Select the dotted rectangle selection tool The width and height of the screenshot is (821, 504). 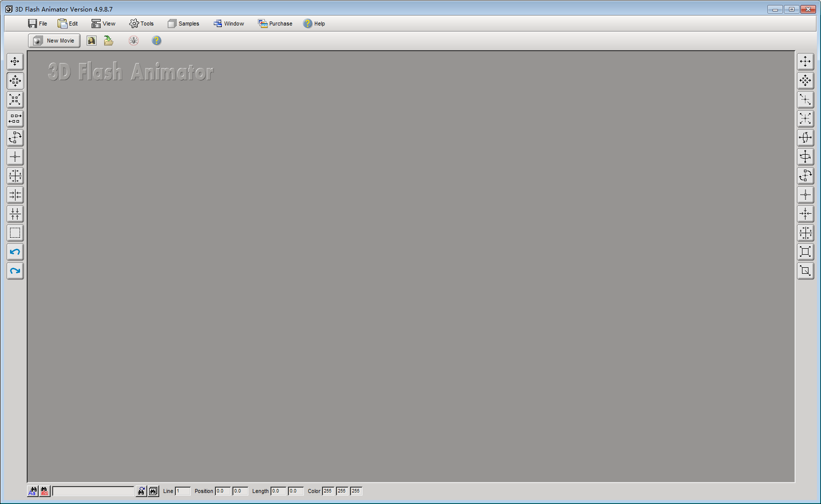pos(15,233)
